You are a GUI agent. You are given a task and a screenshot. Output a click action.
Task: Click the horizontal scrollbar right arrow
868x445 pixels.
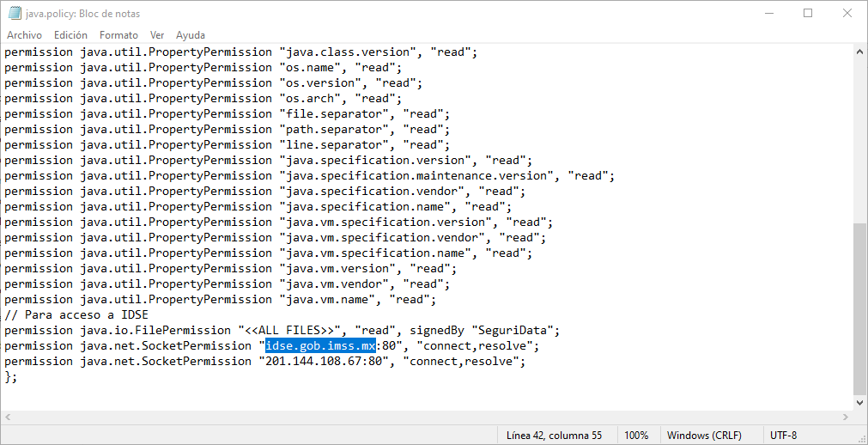847,417
